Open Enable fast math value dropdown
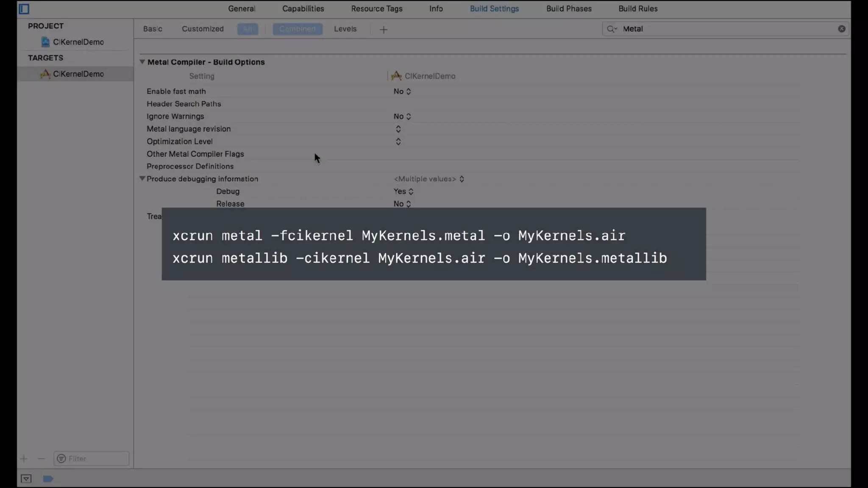The height and width of the screenshot is (488, 868). point(402,91)
